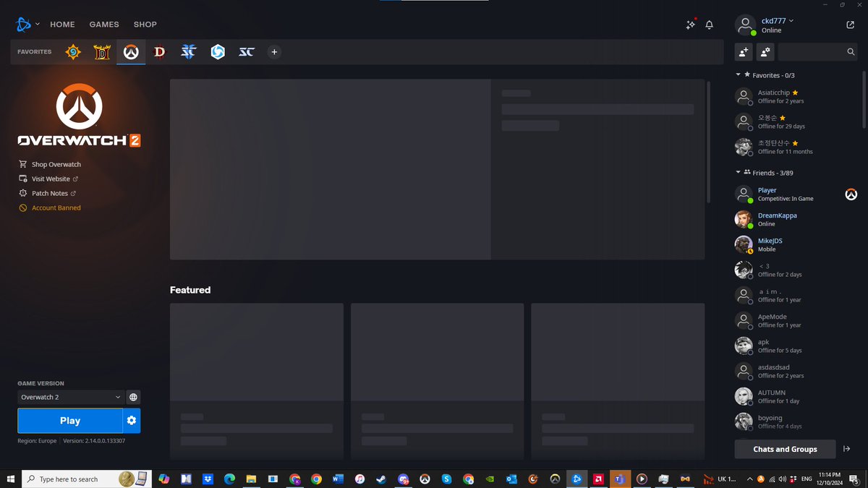Click the Add a Friend icon

[744, 52]
